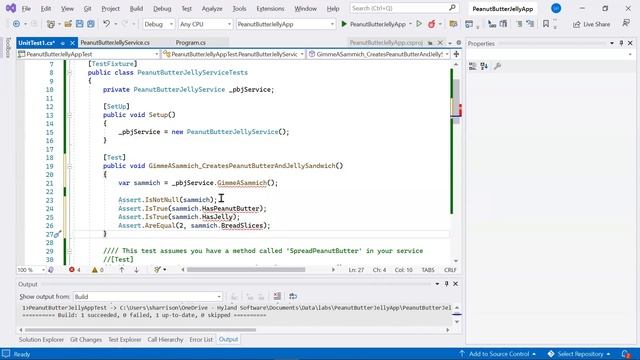The width and height of the screenshot is (640, 360).
Task: Click the feedback icon in the top-right
Action: coord(626,23)
